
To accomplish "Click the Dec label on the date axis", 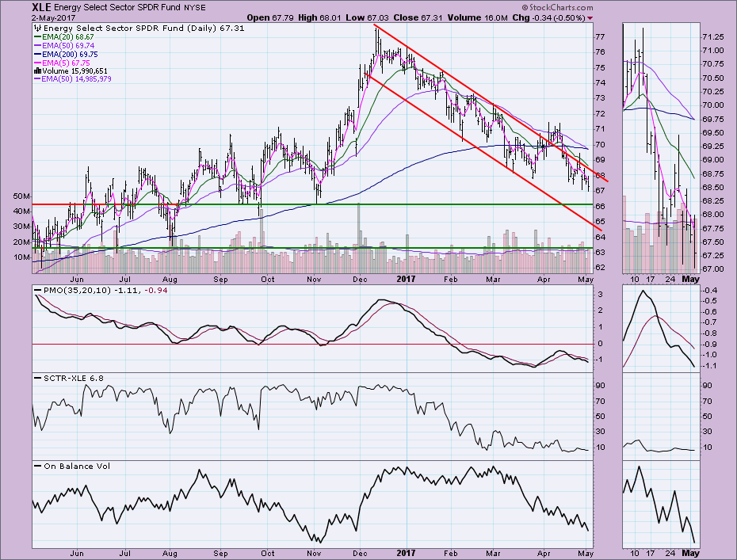I will click(x=361, y=279).
